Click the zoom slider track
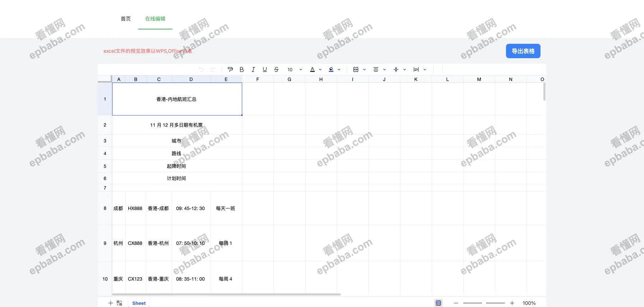The image size is (644, 307). [x=484, y=303]
